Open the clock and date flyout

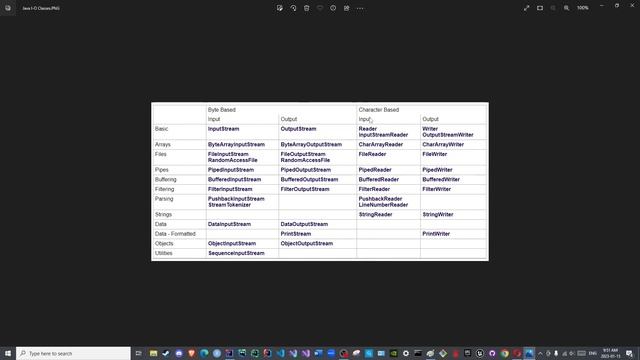(610, 353)
